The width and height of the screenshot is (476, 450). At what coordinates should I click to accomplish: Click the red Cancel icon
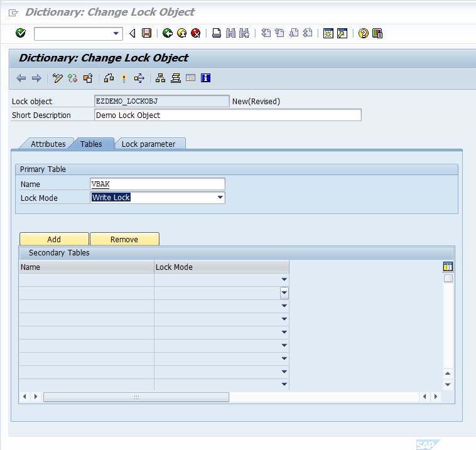pyautogui.click(x=196, y=33)
